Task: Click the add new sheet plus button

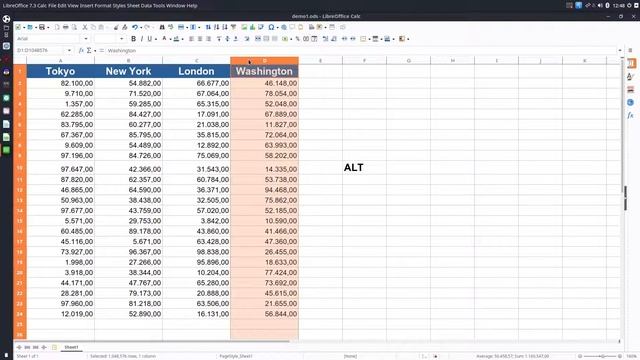Action: (54, 347)
